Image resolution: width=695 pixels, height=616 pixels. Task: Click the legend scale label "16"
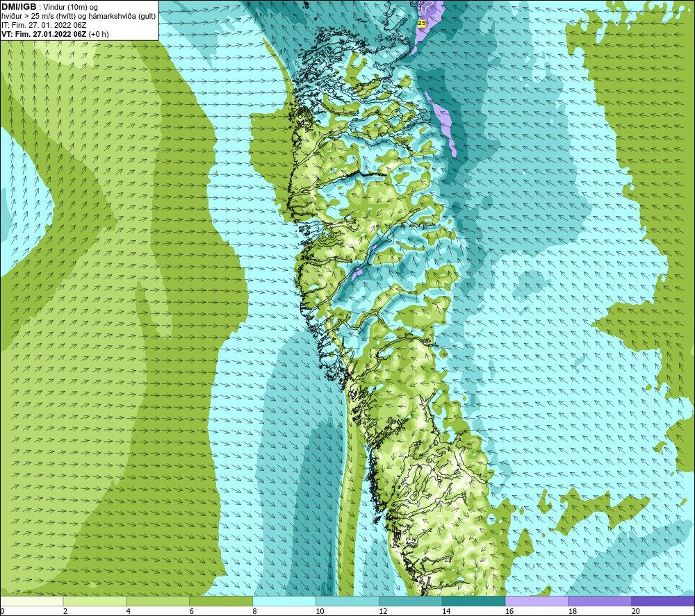tap(509, 611)
